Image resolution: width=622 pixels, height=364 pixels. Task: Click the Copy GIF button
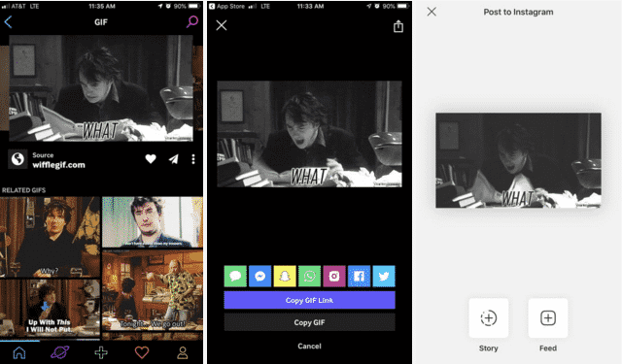[309, 322]
